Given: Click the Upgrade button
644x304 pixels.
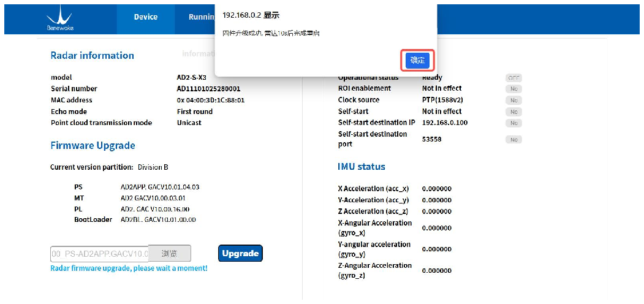Looking at the screenshot, I should 240,254.
